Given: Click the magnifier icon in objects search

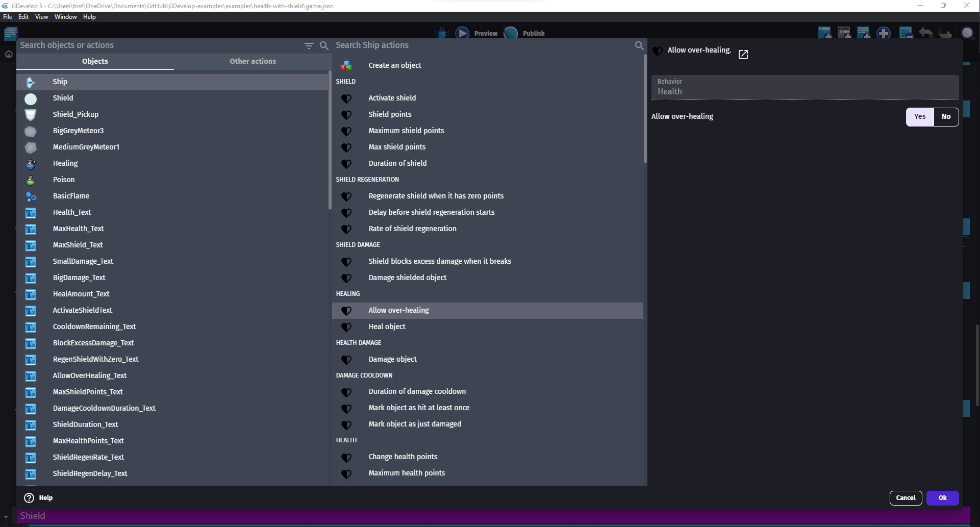Looking at the screenshot, I should pyautogui.click(x=324, y=45).
